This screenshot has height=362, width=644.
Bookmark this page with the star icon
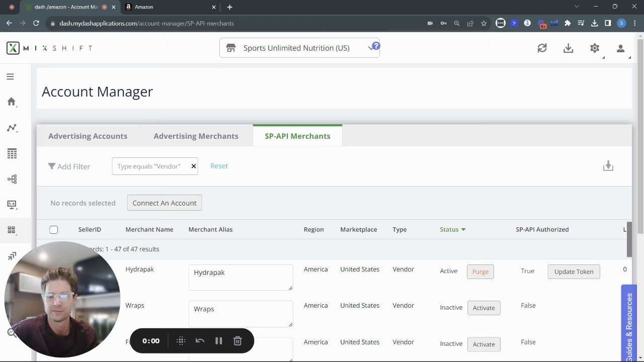(x=484, y=23)
